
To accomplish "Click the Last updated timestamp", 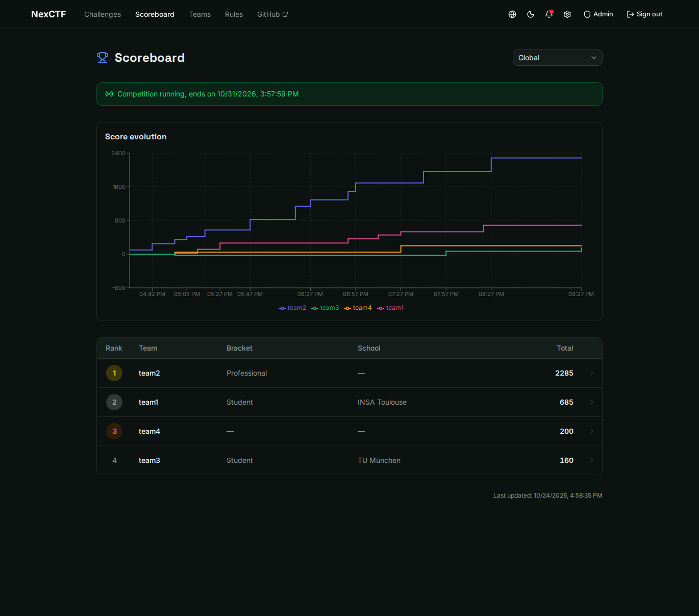I will tap(548, 496).
